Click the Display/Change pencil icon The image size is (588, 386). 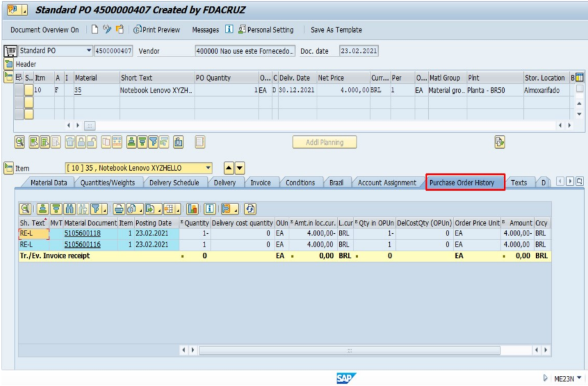107,29
